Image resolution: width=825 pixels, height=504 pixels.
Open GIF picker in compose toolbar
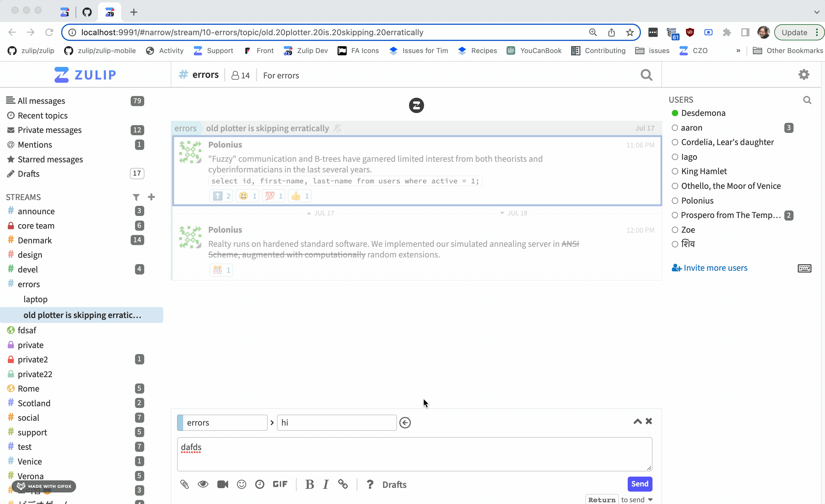(280, 484)
